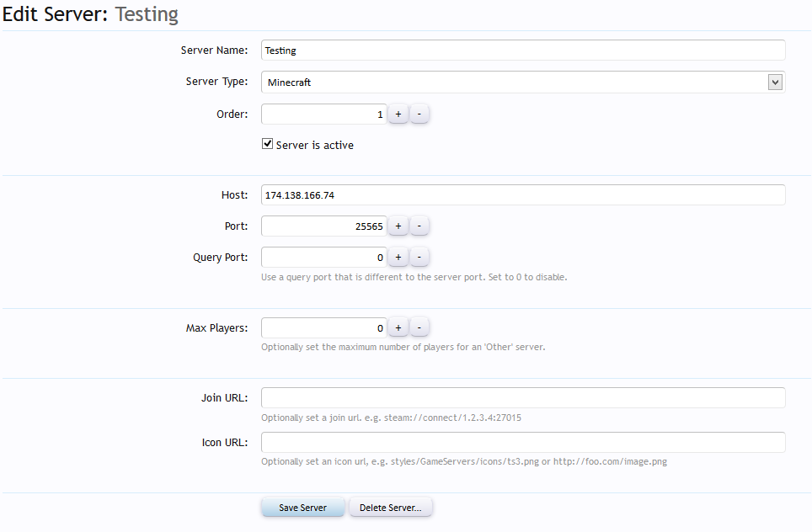
Task: Click the Max Players number field
Action: pyautogui.click(x=323, y=327)
